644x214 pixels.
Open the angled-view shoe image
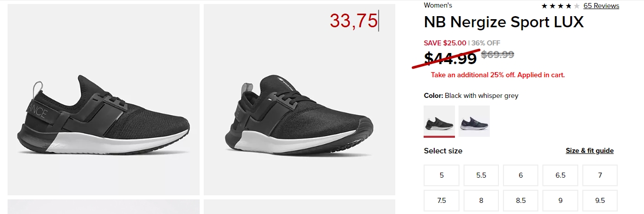299,99
